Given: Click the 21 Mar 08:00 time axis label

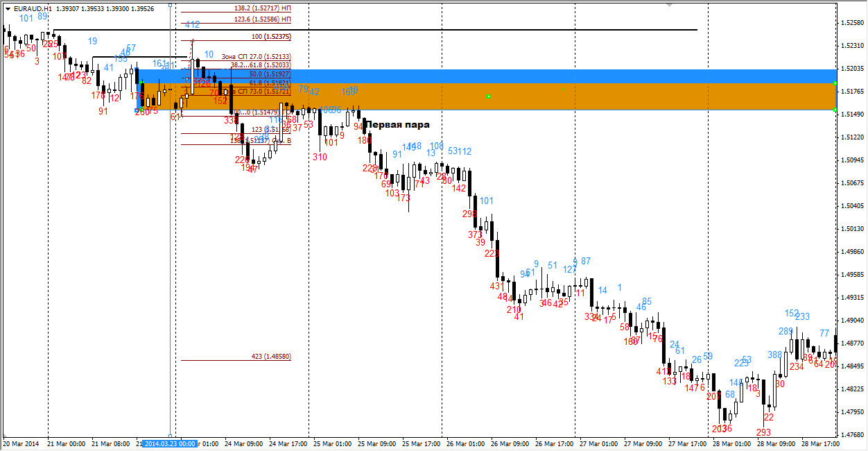Looking at the screenshot, I should pyautogui.click(x=111, y=443).
